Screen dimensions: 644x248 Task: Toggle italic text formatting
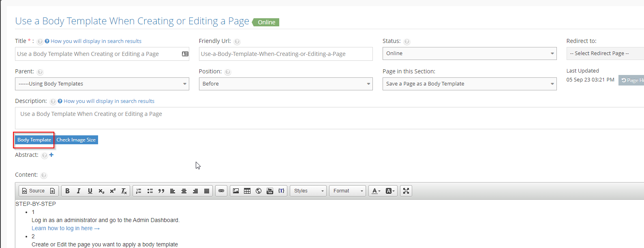pyautogui.click(x=79, y=191)
